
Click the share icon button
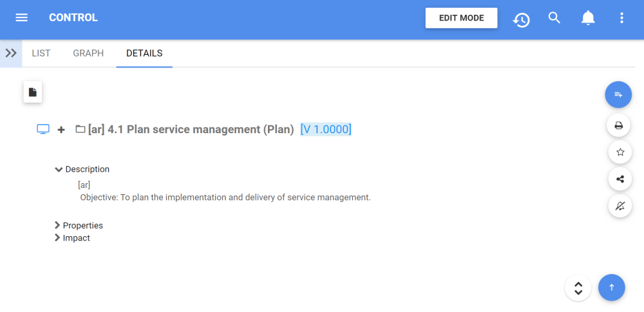pos(620,179)
